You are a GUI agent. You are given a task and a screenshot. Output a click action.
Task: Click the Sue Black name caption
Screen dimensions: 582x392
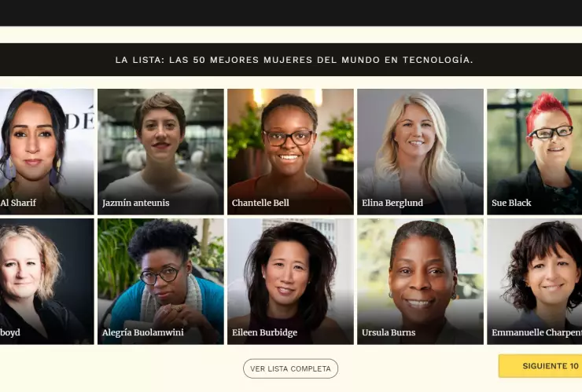tap(511, 203)
